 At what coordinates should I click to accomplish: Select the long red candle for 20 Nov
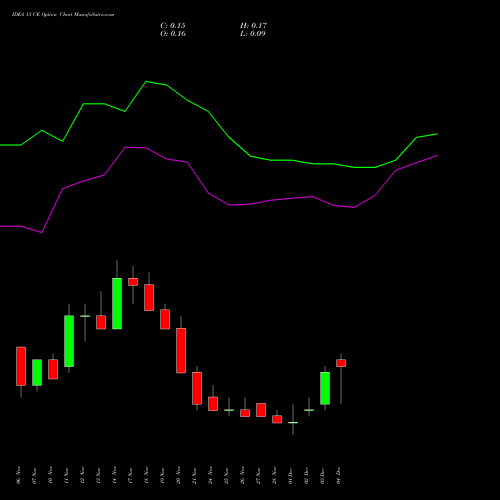(181, 350)
